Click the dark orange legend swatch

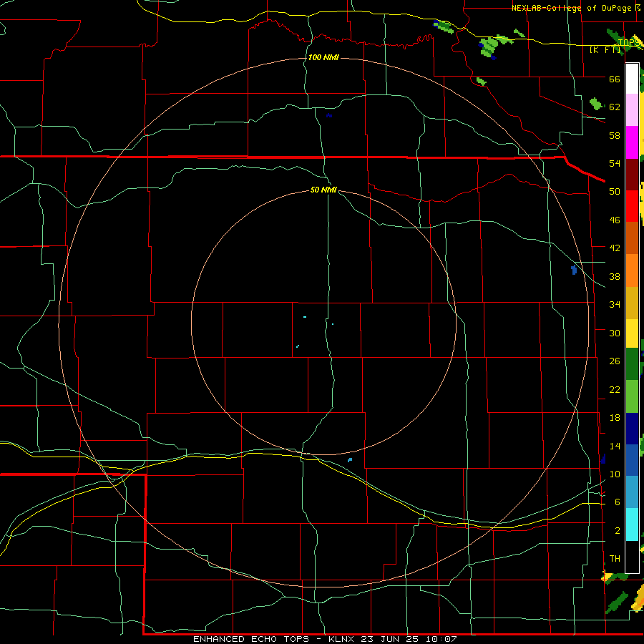[x=632, y=238]
